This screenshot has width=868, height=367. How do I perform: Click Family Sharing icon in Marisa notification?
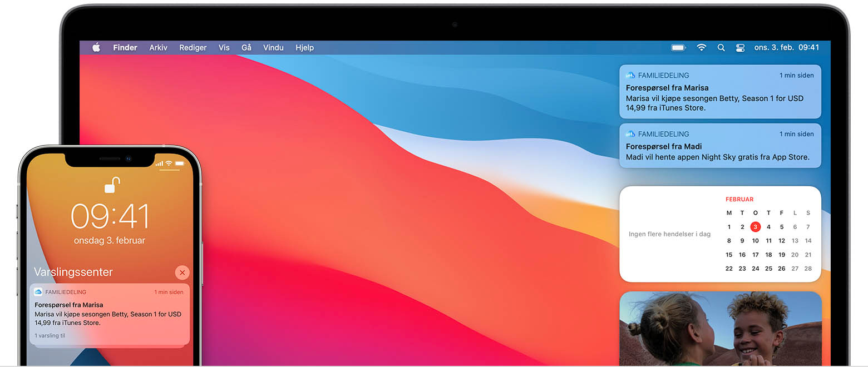click(x=630, y=76)
